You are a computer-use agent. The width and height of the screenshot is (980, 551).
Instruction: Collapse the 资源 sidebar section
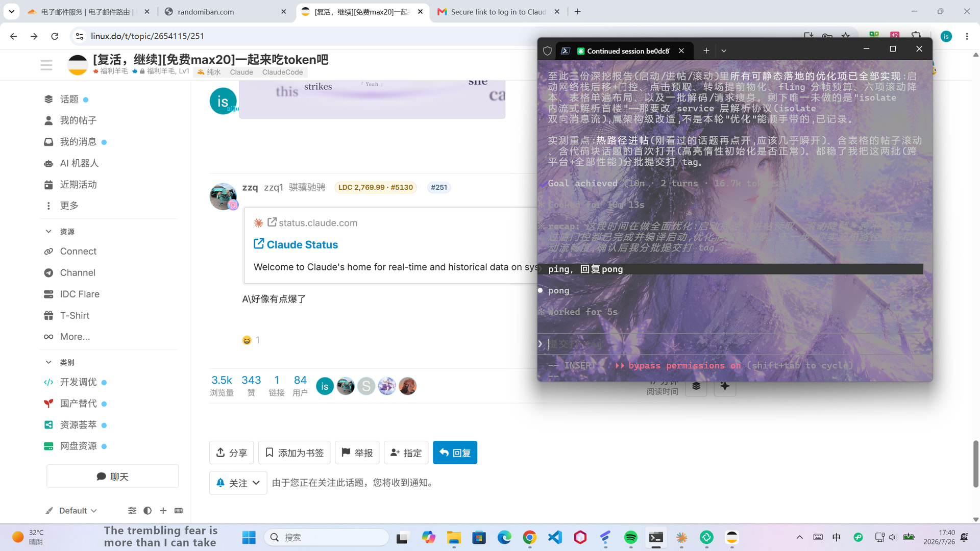click(x=48, y=232)
